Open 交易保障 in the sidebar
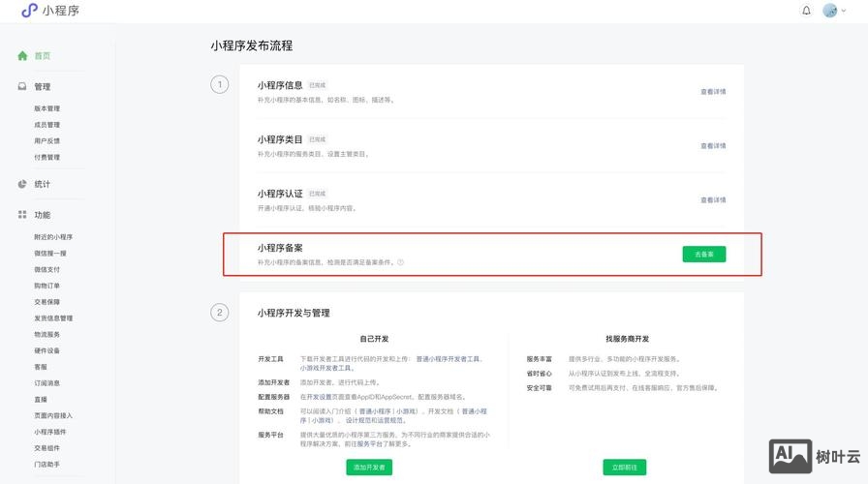This screenshot has width=868, height=484. 47,302
